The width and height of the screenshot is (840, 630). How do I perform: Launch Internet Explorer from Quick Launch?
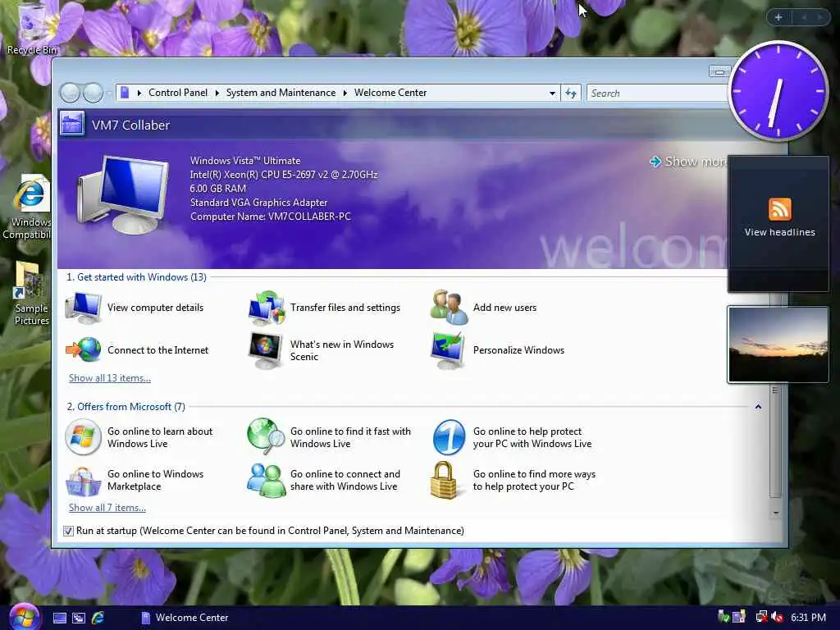[98, 618]
